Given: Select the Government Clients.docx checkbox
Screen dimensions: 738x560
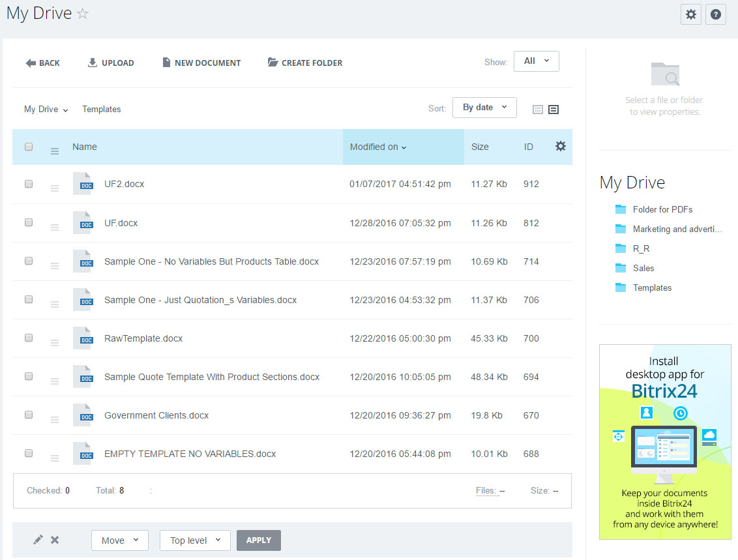Looking at the screenshot, I should (29, 415).
